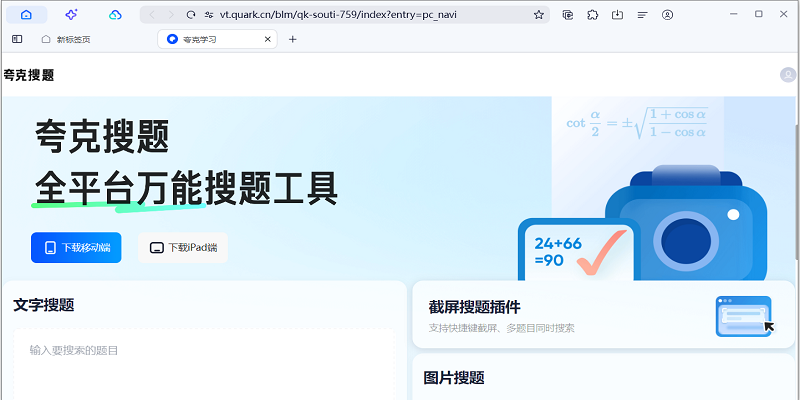The height and width of the screenshot is (400, 800).
Task: Go forward with the forward arrow
Action: (x=171, y=15)
